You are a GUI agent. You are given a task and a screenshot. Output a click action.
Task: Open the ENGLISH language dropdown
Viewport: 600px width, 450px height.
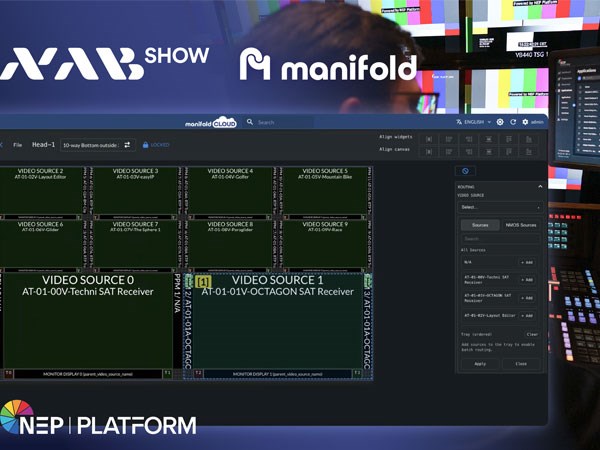474,122
